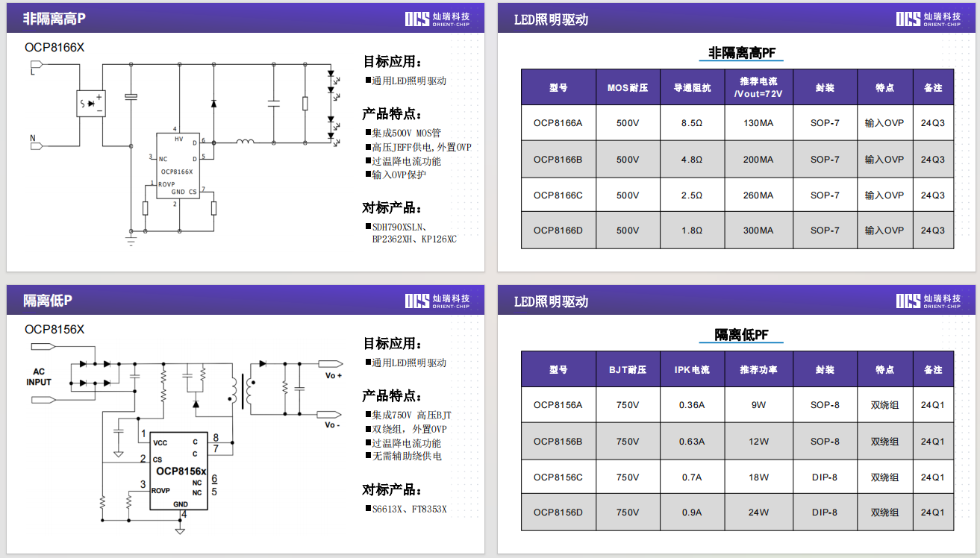Click the 双绕组,外置OVP bullet

(x=406, y=429)
